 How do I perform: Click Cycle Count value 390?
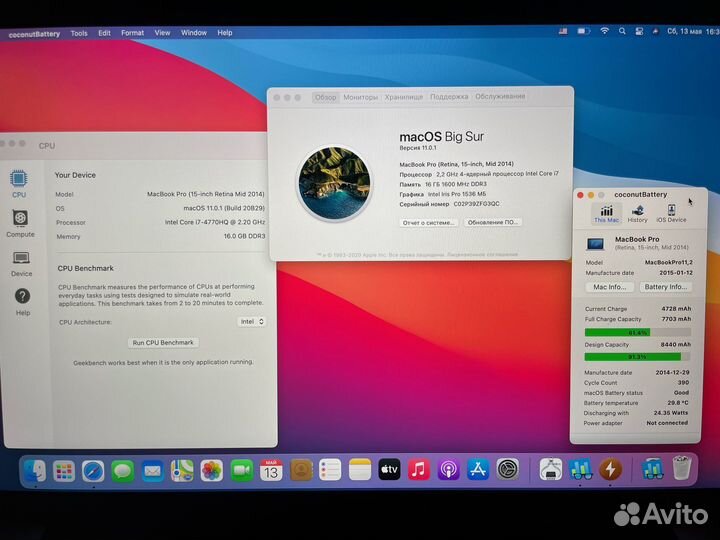coord(683,382)
